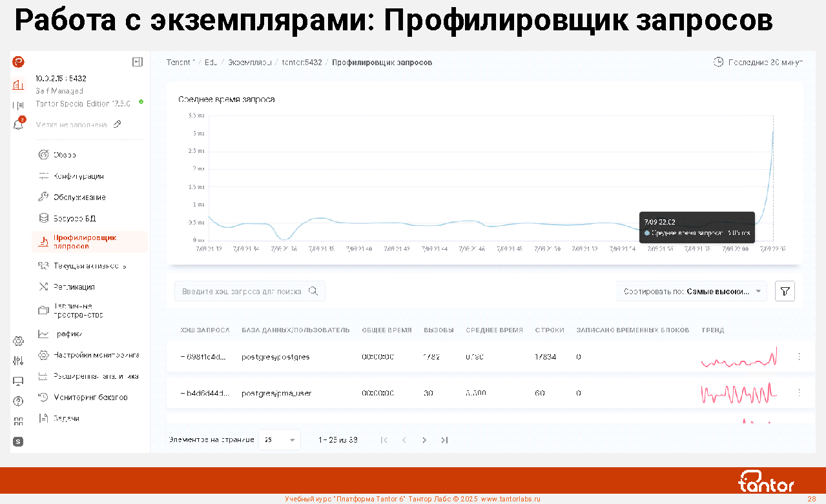826x504 pixels.
Task: Click the query hash search input field
Action: (x=242, y=292)
